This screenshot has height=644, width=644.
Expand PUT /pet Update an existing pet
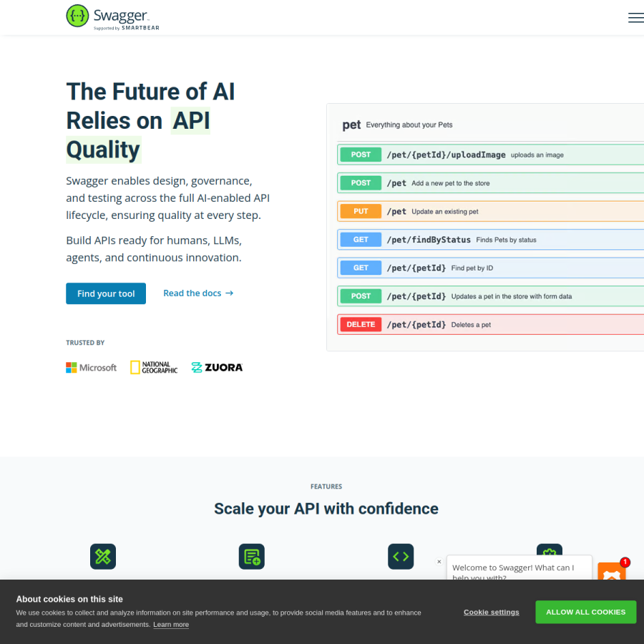(x=490, y=212)
